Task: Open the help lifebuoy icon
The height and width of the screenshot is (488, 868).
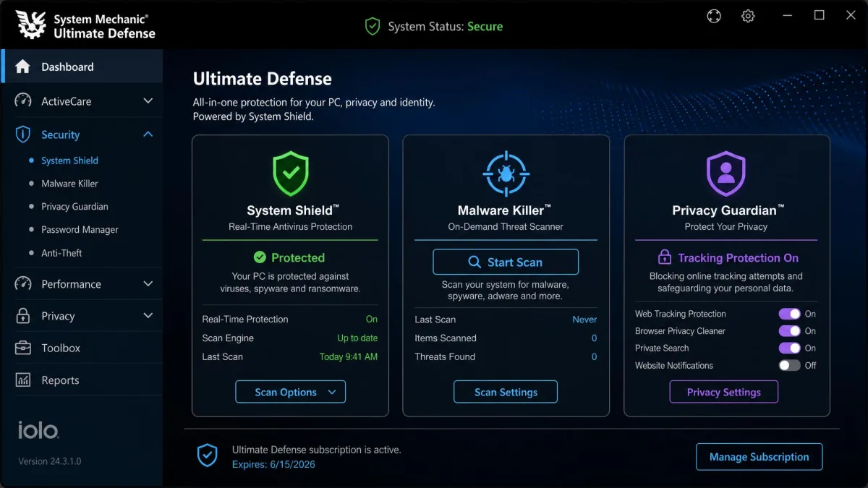Action: (714, 16)
